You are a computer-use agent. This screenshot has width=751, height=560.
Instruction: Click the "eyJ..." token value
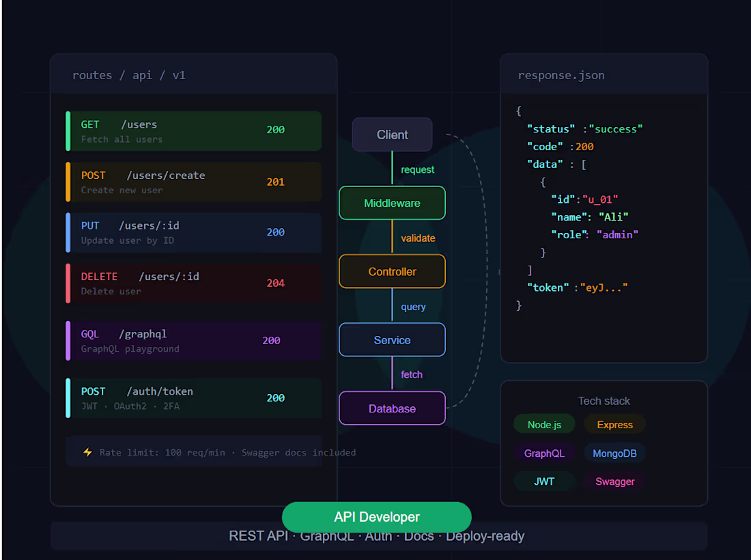(604, 288)
